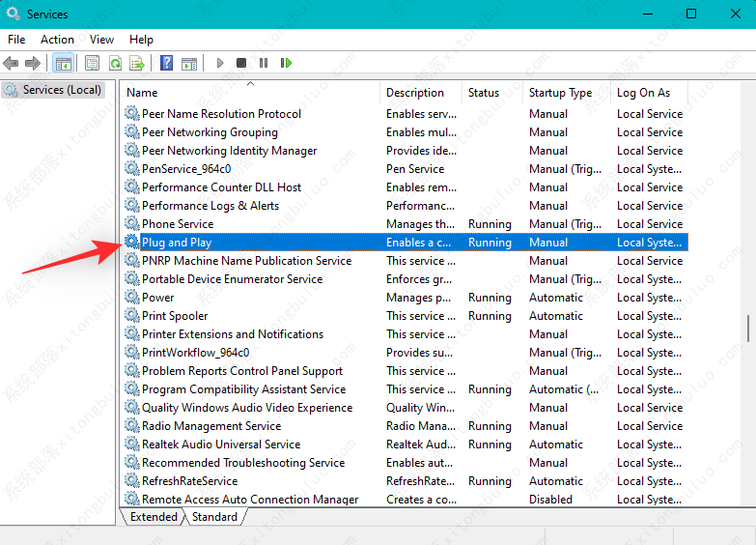756x545 pixels.
Task: Switch to the Standard tab
Action: pyautogui.click(x=214, y=517)
